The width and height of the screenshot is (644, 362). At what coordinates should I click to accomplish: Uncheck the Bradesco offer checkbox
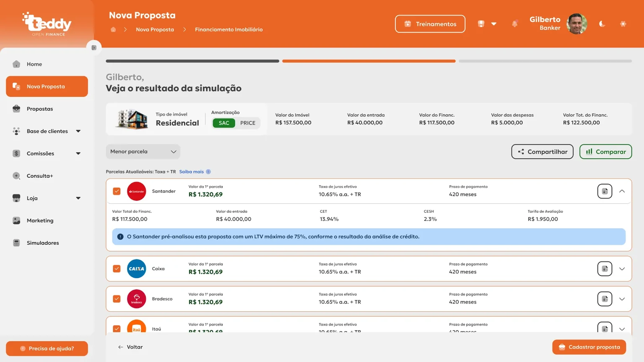pyautogui.click(x=117, y=299)
